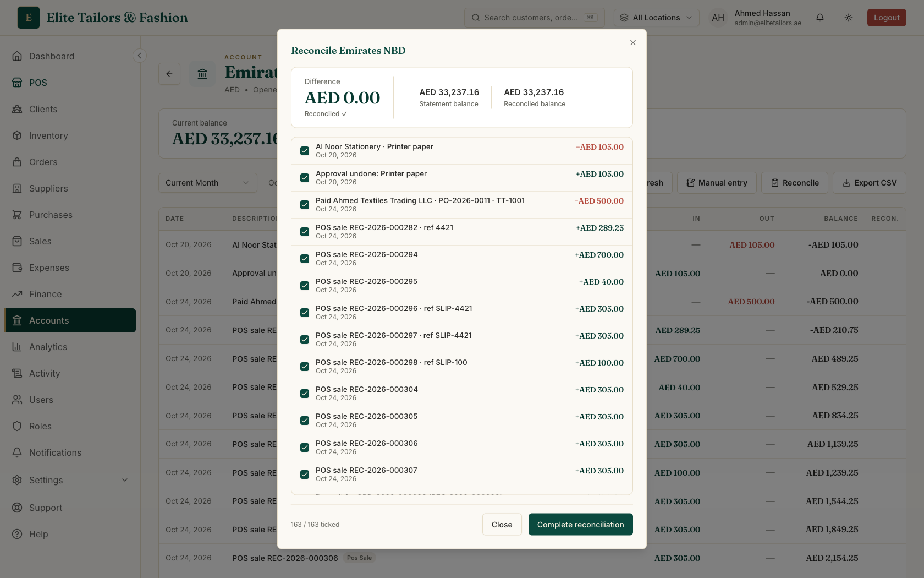The width and height of the screenshot is (924, 578).
Task: Click the Analytics chart icon
Action: coord(17,347)
